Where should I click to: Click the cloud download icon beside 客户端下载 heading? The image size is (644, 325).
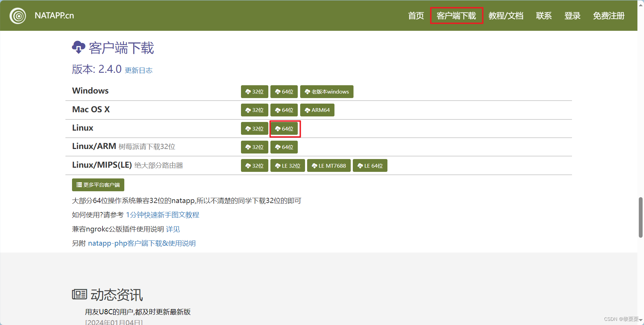tap(79, 47)
